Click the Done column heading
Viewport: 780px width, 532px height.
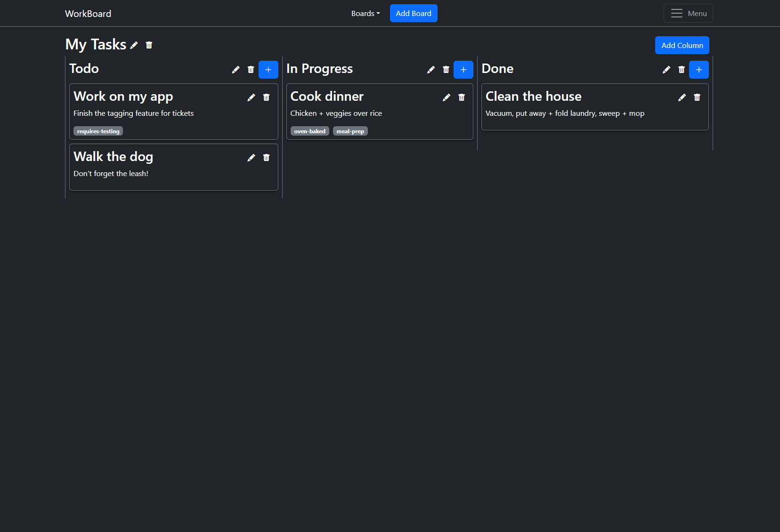497,69
